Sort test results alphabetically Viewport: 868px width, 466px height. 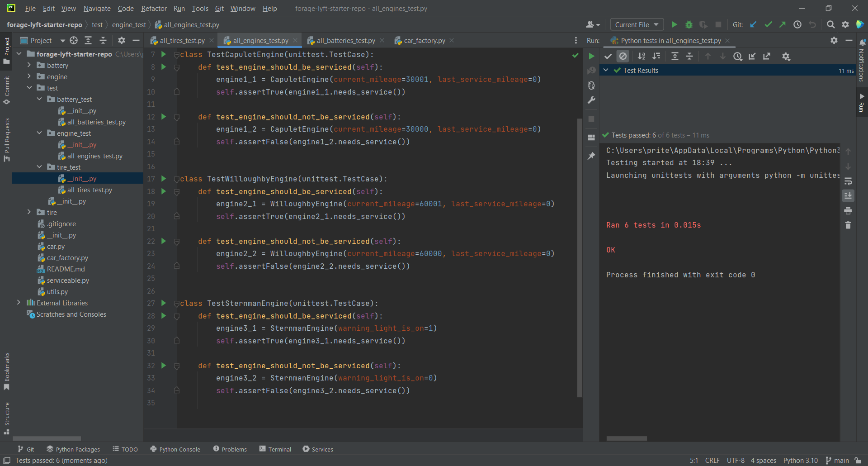pos(642,56)
